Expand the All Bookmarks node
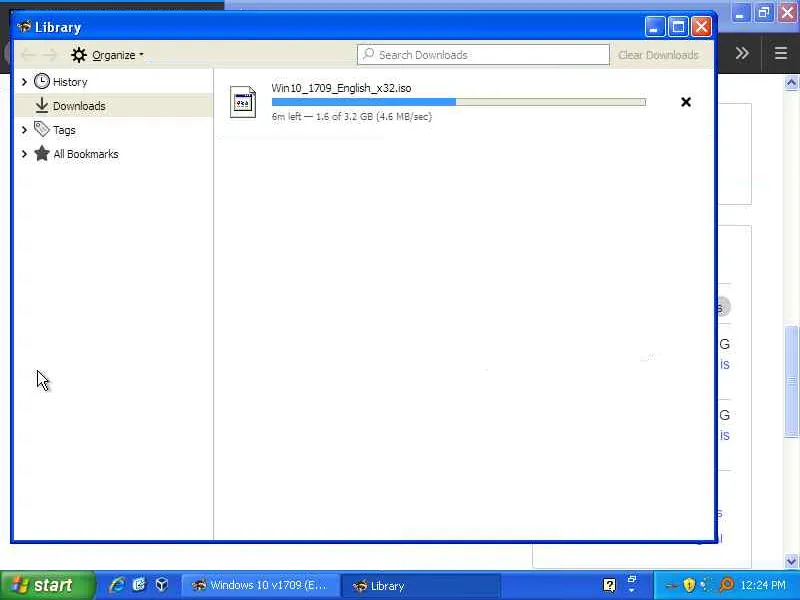The height and width of the screenshot is (600, 800). 23,154
